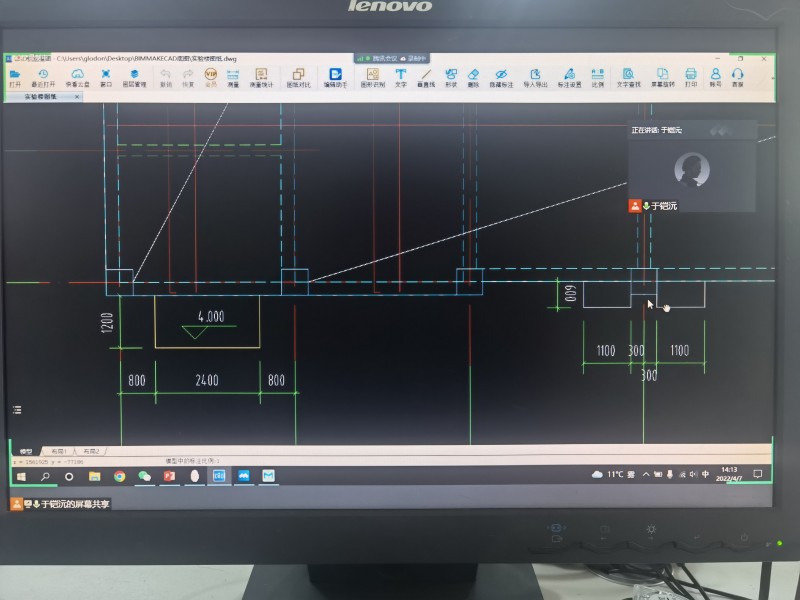
Task: Expand the system tray hidden icons arrow
Action: 645,473
